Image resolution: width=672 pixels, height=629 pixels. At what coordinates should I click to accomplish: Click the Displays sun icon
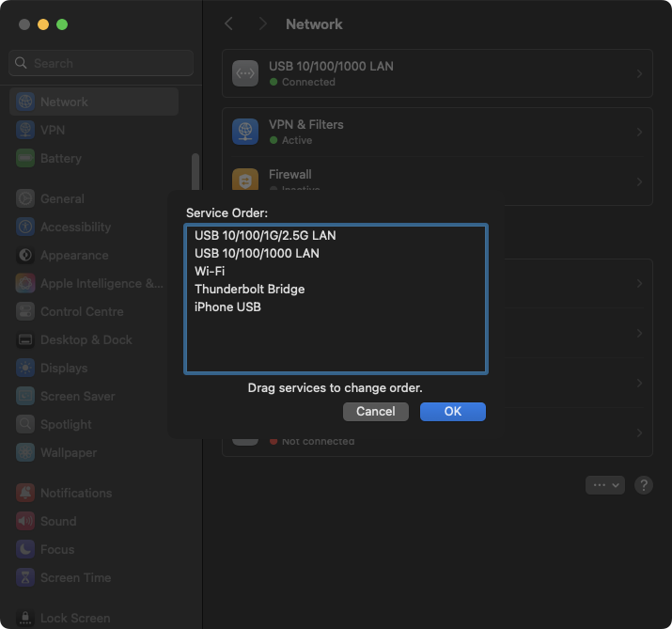[x=25, y=368]
